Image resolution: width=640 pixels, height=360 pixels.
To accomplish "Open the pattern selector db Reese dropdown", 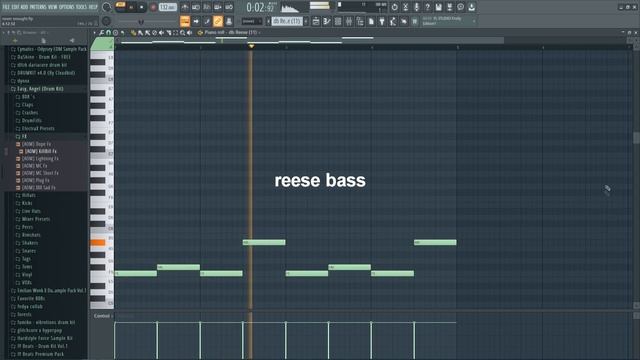I will (x=287, y=21).
